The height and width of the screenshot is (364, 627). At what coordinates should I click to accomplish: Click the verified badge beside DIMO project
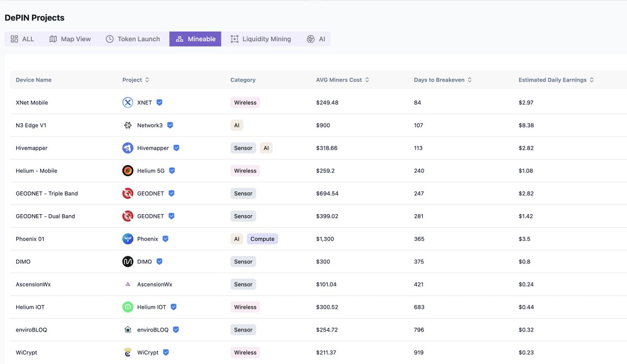coord(159,262)
